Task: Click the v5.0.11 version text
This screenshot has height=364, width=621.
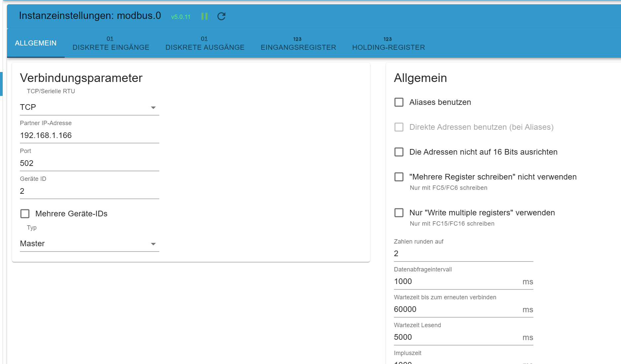Action: 181,17
